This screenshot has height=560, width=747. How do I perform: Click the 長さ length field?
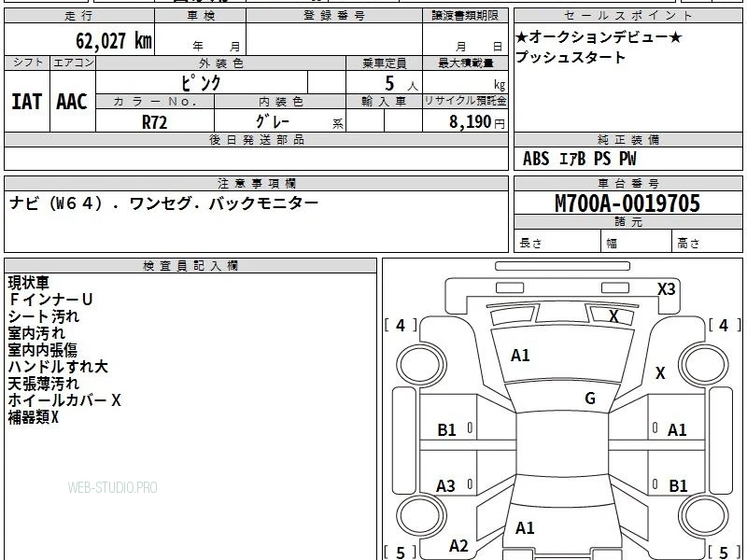pos(557,243)
